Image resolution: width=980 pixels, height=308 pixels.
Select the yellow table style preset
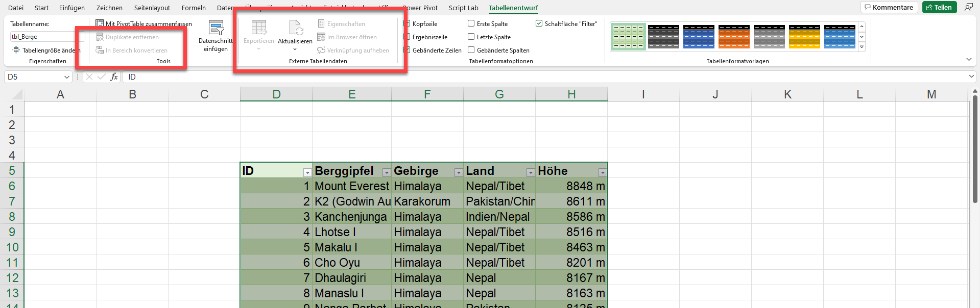(804, 36)
